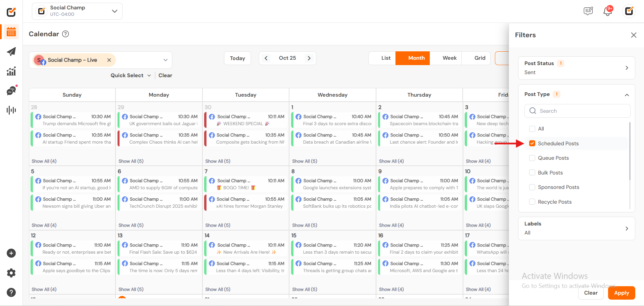Collapse the Post Type filter section
The width and height of the screenshot is (644, 306).
click(x=627, y=95)
